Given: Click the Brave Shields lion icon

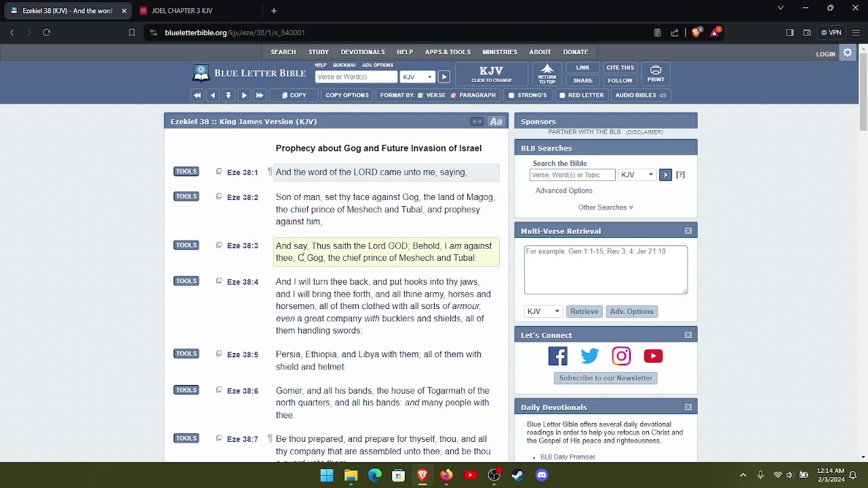Looking at the screenshot, I should point(696,33).
